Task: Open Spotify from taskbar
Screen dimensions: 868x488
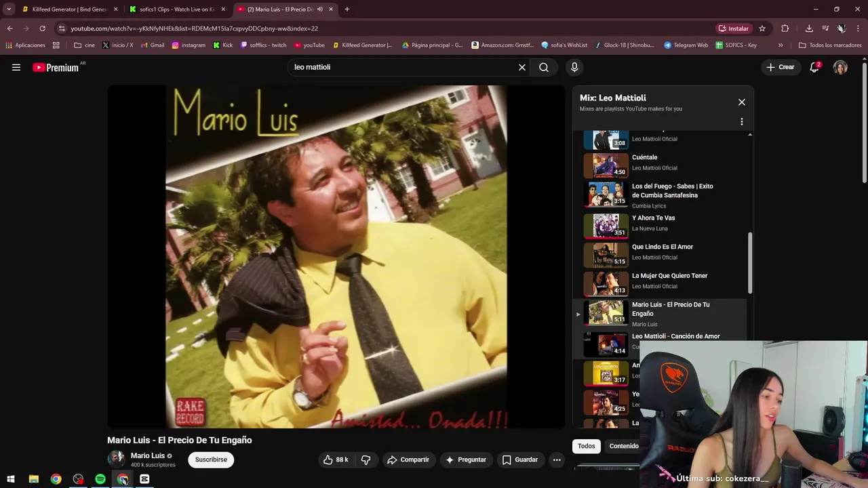Action: pyautogui.click(x=100, y=479)
